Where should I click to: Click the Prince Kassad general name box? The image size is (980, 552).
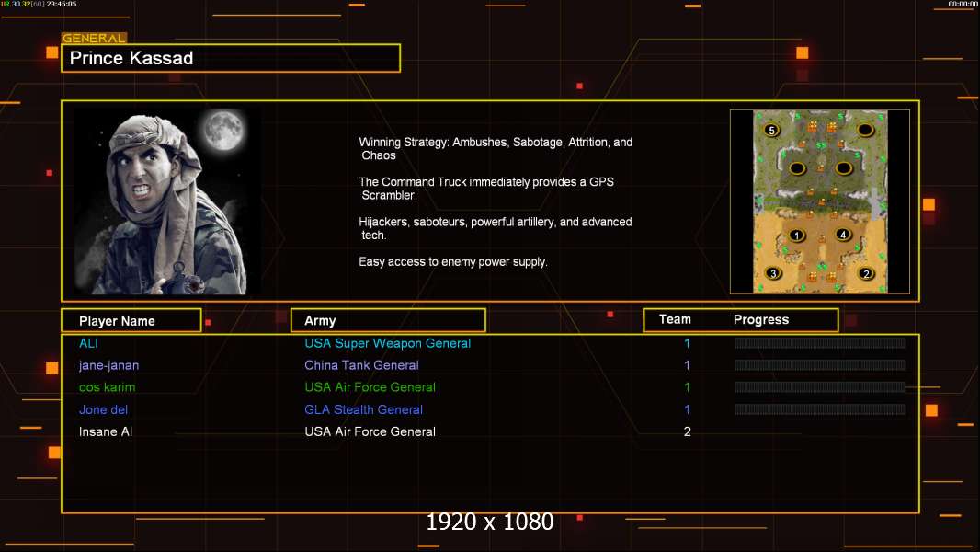(231, 58)
